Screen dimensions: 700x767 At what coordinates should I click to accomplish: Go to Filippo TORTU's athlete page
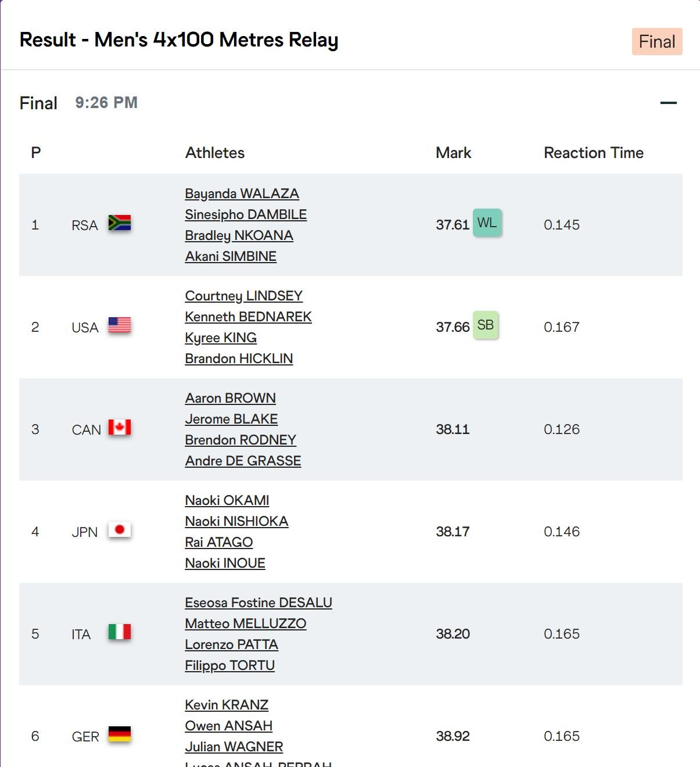click(230, 665)
